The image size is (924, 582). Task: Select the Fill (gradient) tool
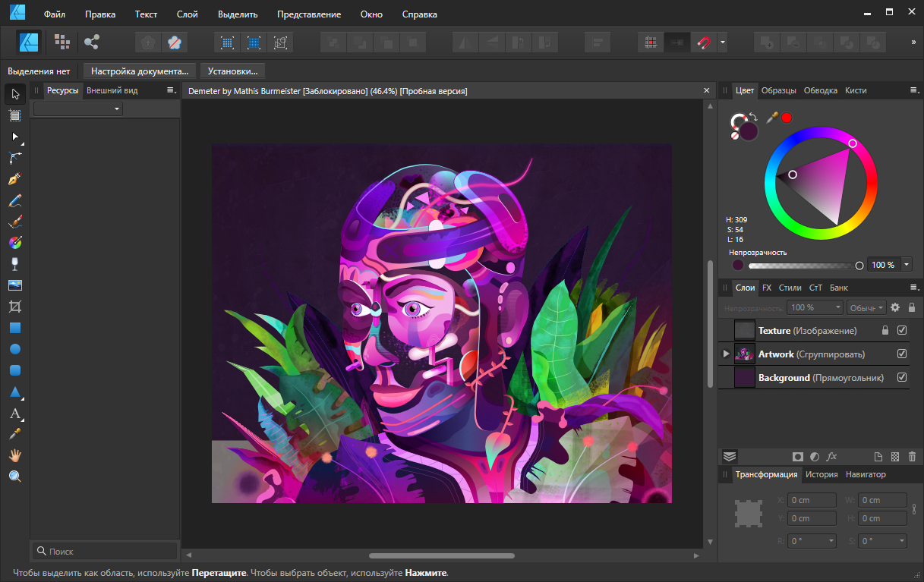pos(15,243)
